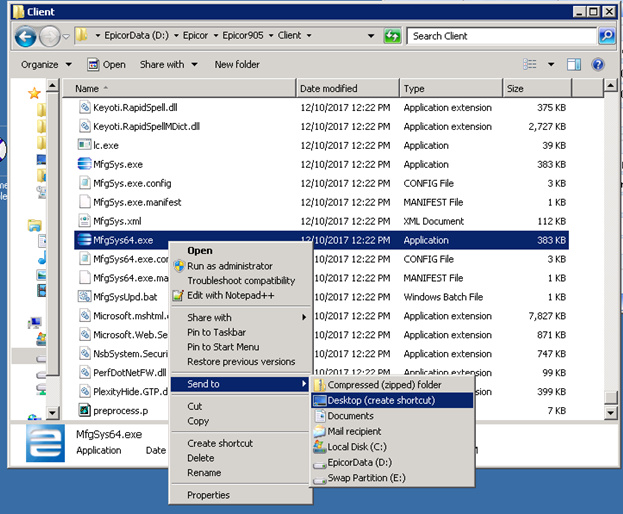Sort by Date modified column header
Image resolution: width=623 pixels, height=514 pixels.
[x=348, y=88]
